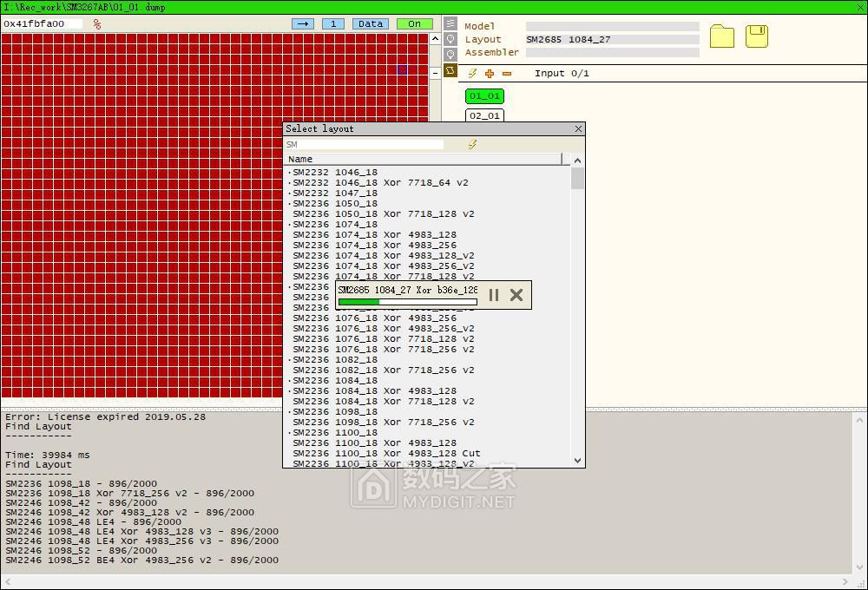868x590 pixels.
Task: Click the Name column header
Action: click(x=424, y=160)
